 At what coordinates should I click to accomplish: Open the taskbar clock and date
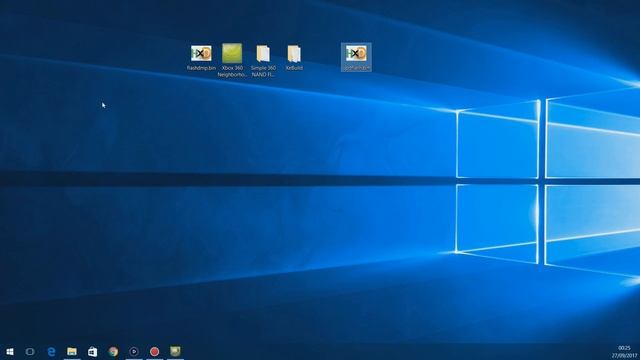click(x=624, y=351)
